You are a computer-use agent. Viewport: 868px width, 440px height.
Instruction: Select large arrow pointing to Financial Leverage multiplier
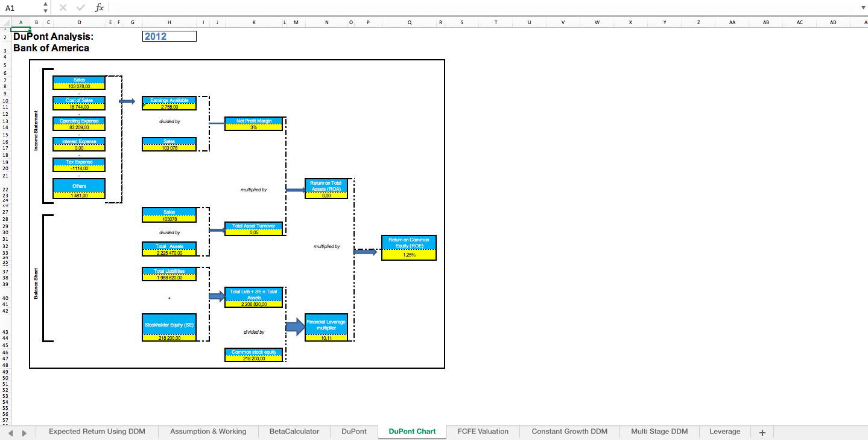(295, 327)
